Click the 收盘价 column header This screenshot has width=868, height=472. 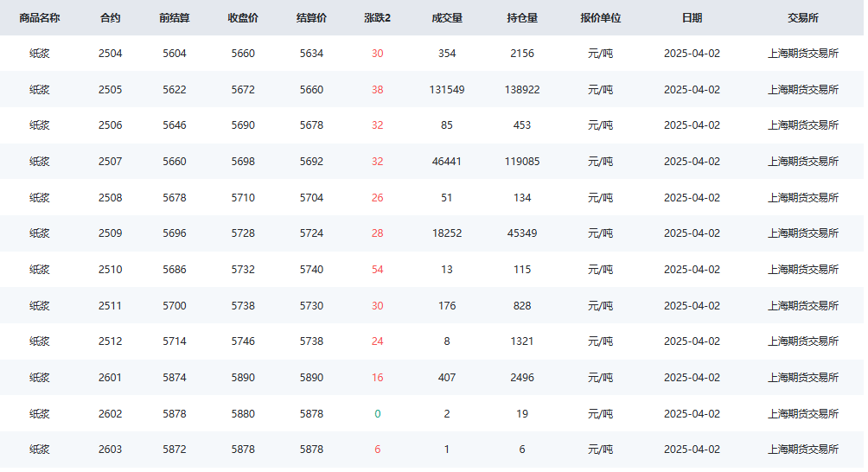pos(243,18)
